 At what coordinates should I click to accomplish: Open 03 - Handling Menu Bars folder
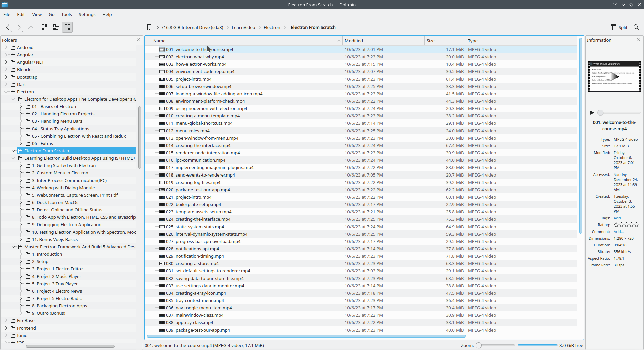[57, 121]
